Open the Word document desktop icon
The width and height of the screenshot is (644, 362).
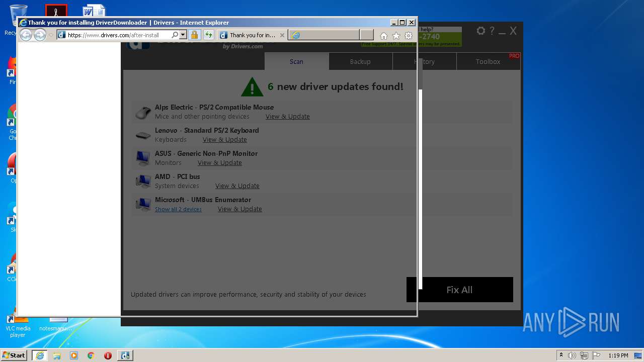click(94, 10)
